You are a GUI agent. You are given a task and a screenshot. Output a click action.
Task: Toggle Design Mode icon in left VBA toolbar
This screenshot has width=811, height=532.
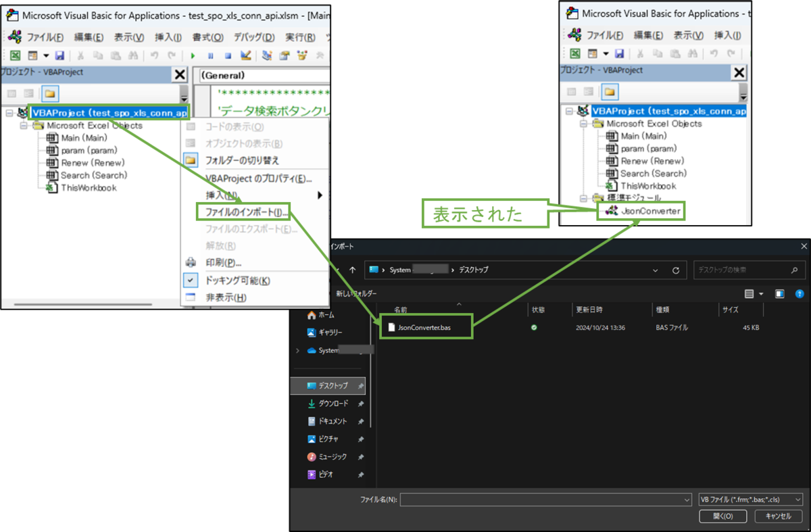(x=245, y=55)
